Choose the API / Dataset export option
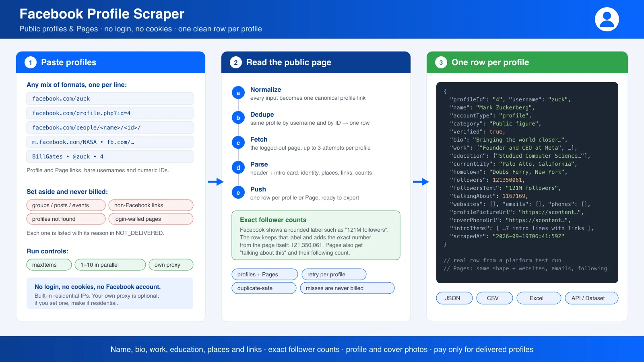The width and height of the screenshot is (644, 362). (592, 298)
